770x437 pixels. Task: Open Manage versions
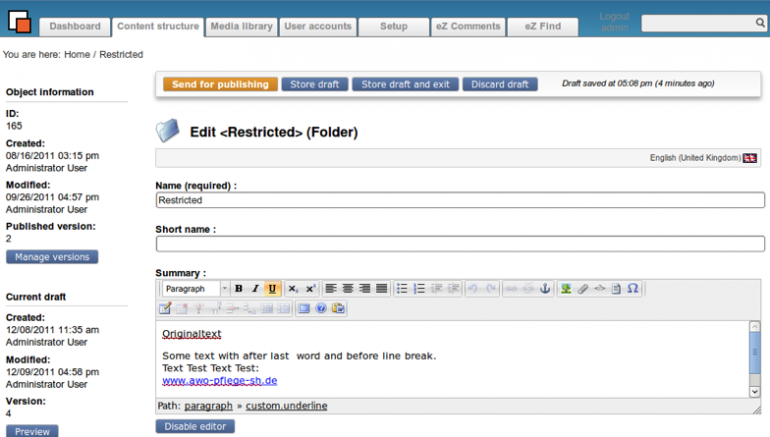coord(52,257)
